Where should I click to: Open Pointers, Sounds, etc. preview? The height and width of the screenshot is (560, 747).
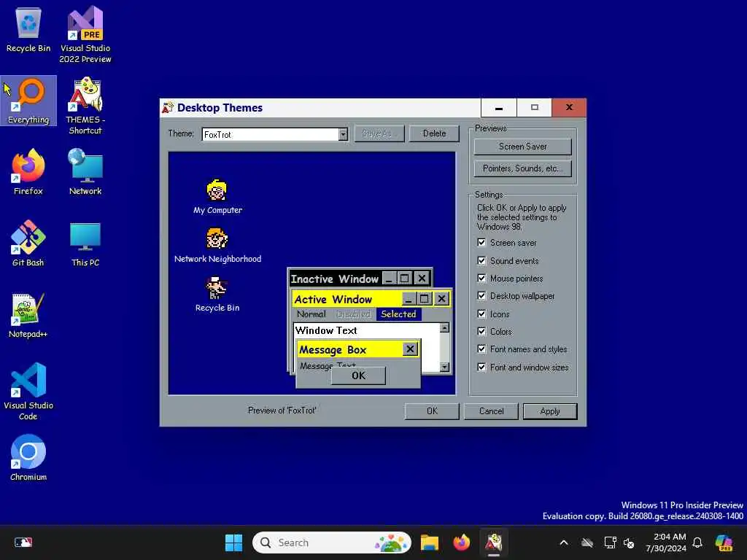[x=522, y=168]
